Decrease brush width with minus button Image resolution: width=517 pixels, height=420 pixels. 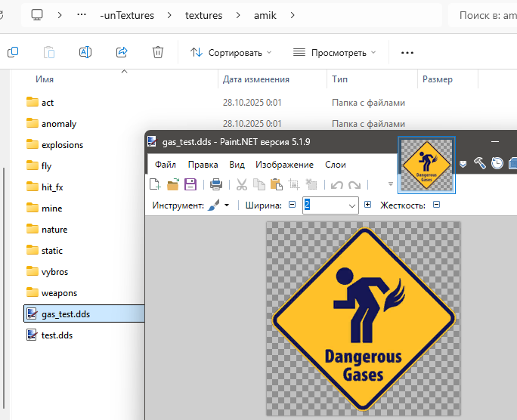292,205
